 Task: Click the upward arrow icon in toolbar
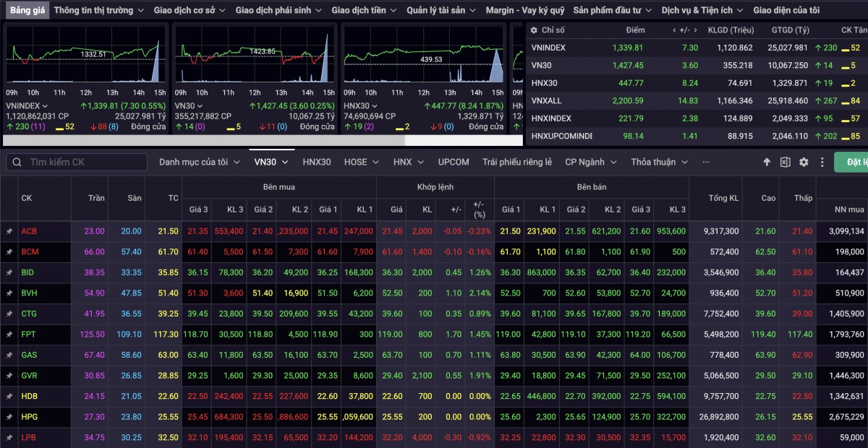pyautogui.click(x=767, y=163)
